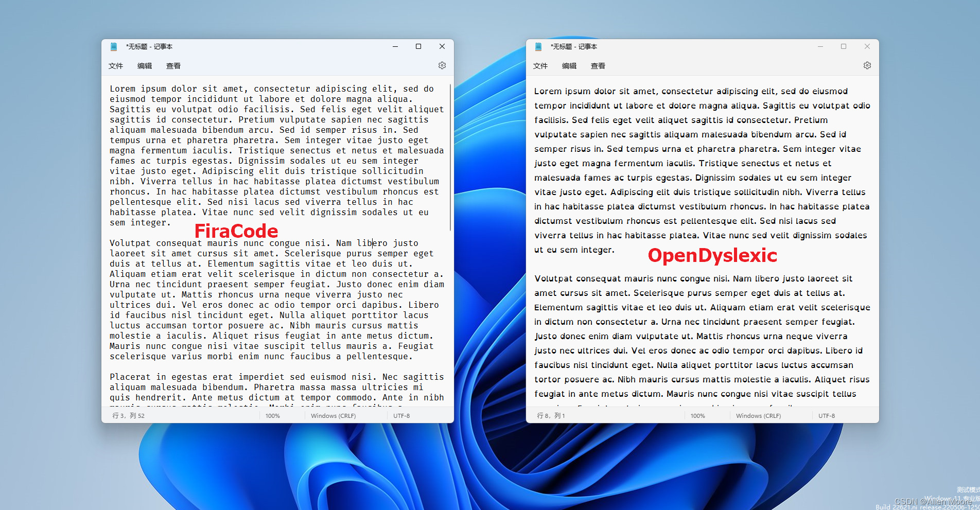Viewport: 980px width, 510px height.
Task: Click Notepad app icon in right window title bar
Action: (538, 46)
